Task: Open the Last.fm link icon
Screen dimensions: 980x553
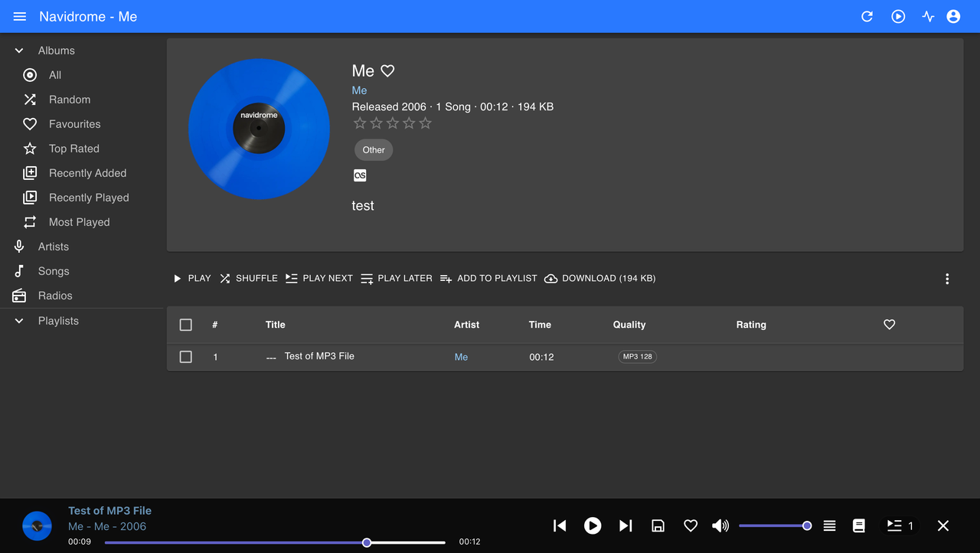Action: 360,175
